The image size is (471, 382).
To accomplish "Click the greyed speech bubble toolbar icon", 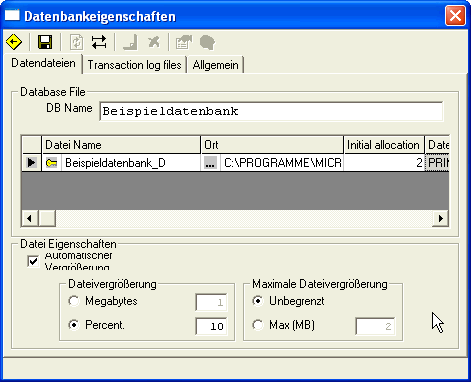I will [x=207, y=43].
